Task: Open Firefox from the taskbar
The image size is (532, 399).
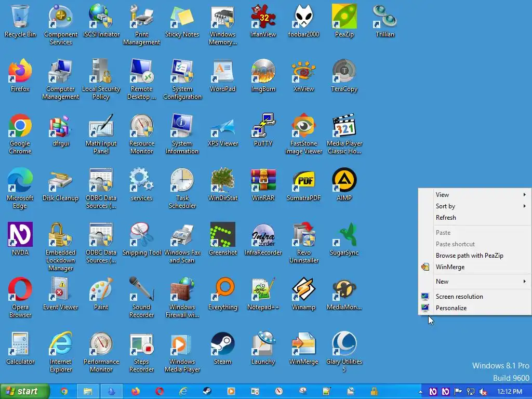Action: coord(136,392)
